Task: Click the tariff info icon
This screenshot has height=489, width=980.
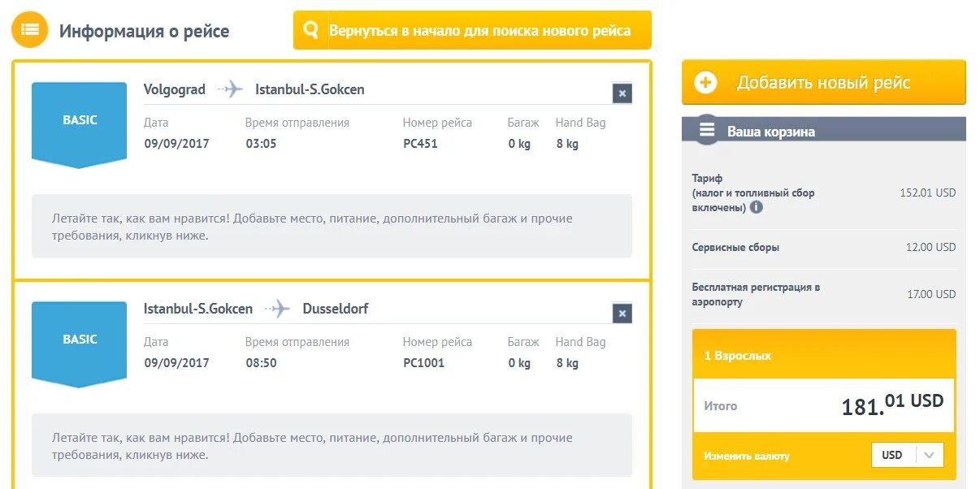Action: [757, 207]
